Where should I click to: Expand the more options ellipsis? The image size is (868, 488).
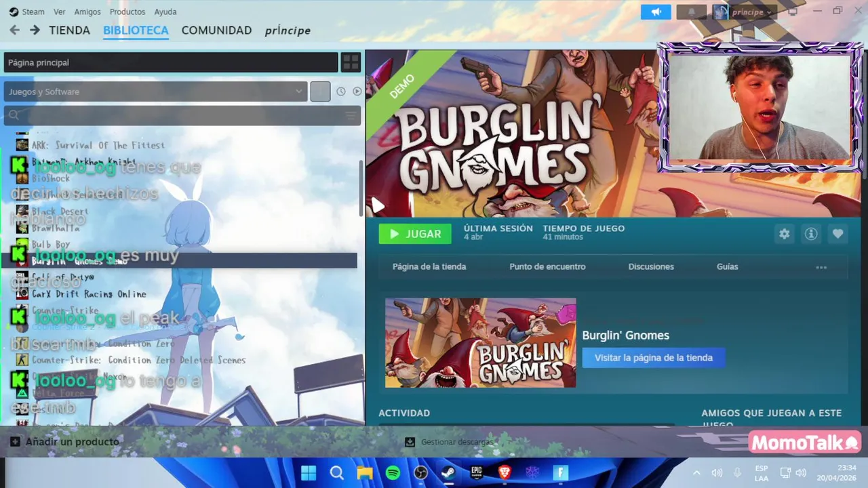pos(821,268)
